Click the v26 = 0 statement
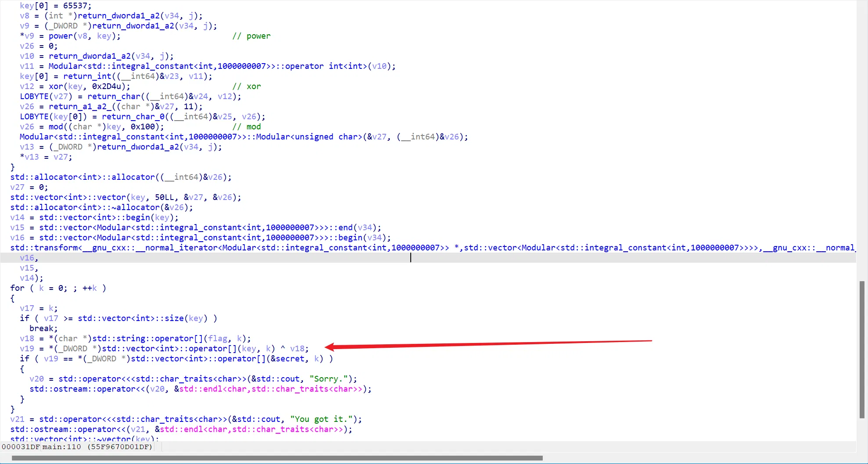The width and height of the screenshot is (868, 464). pyautogui.click(x=39, y=46)
